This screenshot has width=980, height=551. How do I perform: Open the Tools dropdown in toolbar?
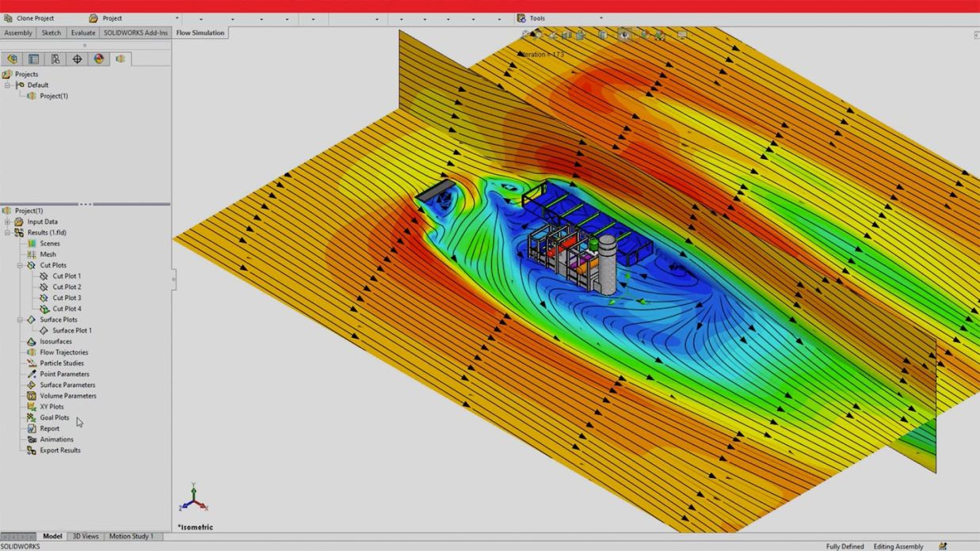601,18
